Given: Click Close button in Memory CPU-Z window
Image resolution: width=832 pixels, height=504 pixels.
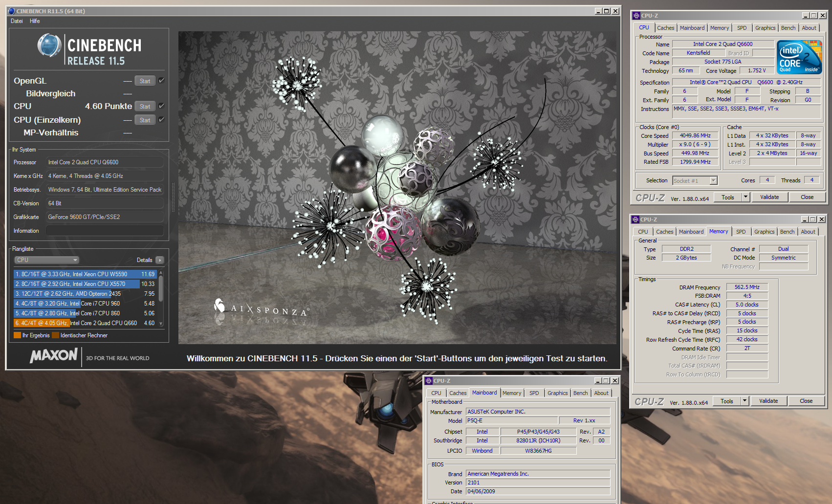Looking at the screenshot, I should click(806, 401).
